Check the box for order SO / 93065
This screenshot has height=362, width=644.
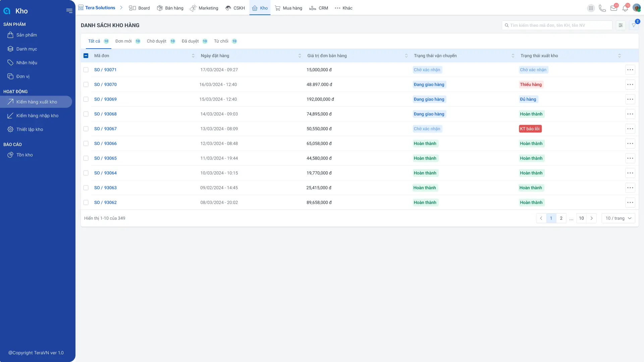86,158
